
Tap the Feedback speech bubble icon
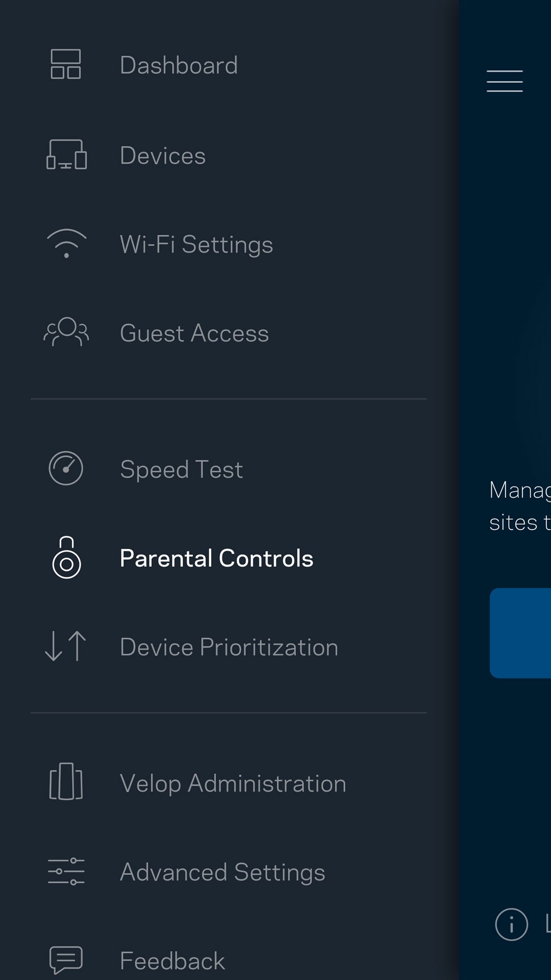(x=66, y=960)
